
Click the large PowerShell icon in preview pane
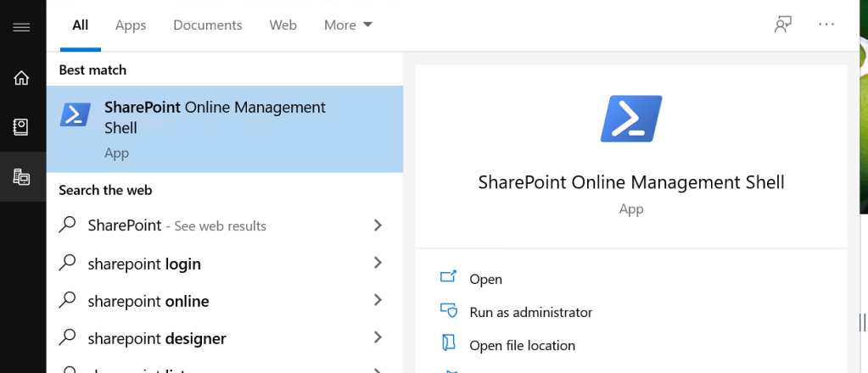coord(631,118)
